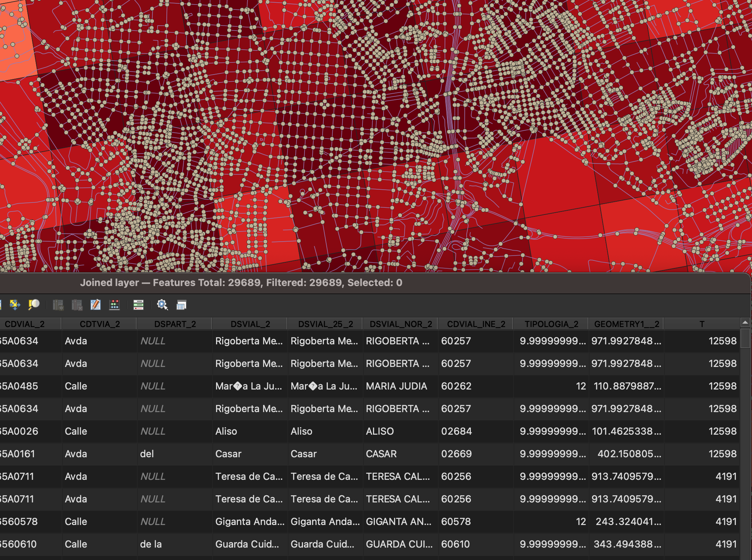
Task: Click the T column header
Action: point(702,324)
